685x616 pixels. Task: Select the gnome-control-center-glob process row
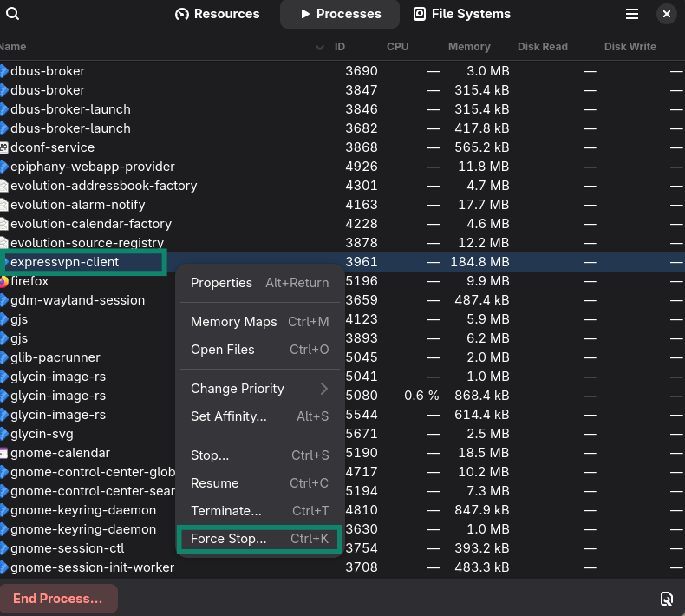pyautogui.click(x=342, y=472)
